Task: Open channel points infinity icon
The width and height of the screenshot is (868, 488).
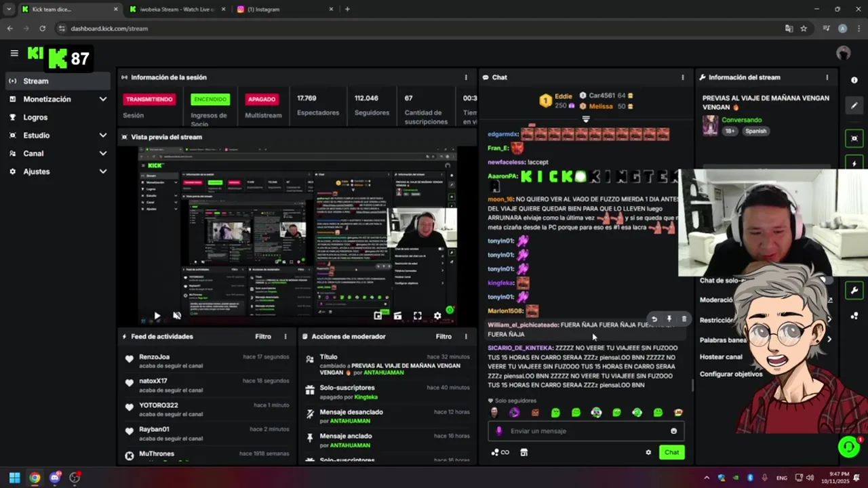Action: [500, 453]
